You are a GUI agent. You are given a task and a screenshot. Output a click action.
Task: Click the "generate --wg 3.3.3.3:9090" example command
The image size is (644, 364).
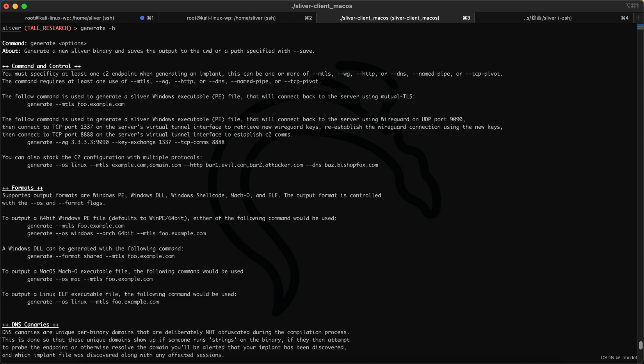point(126,142)
